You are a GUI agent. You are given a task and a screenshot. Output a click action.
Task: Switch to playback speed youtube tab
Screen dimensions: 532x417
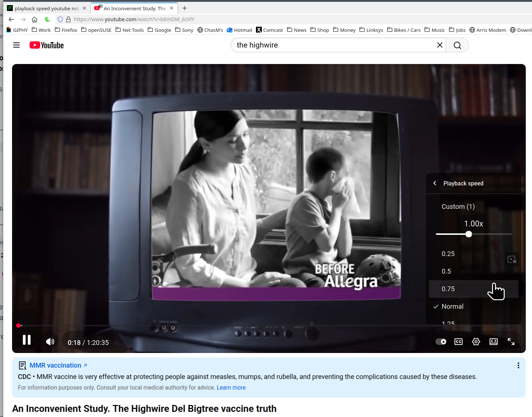click(46, 8)
